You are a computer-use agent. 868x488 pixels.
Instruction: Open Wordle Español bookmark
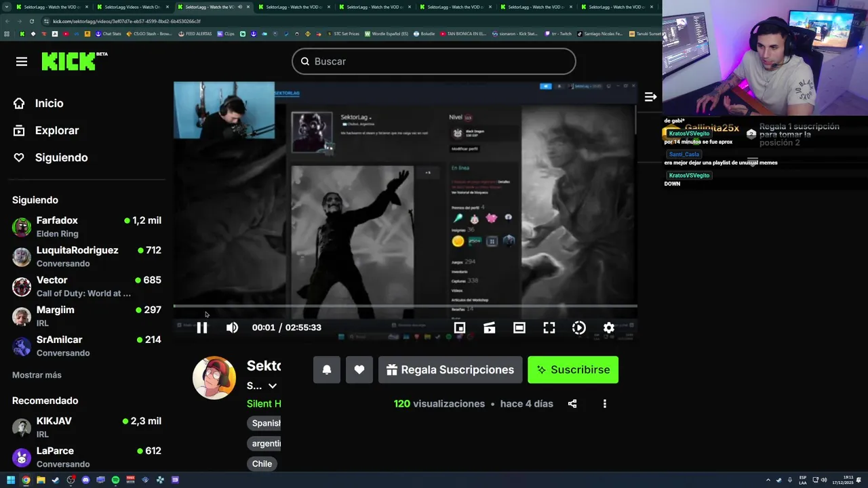tap(387, 34)
